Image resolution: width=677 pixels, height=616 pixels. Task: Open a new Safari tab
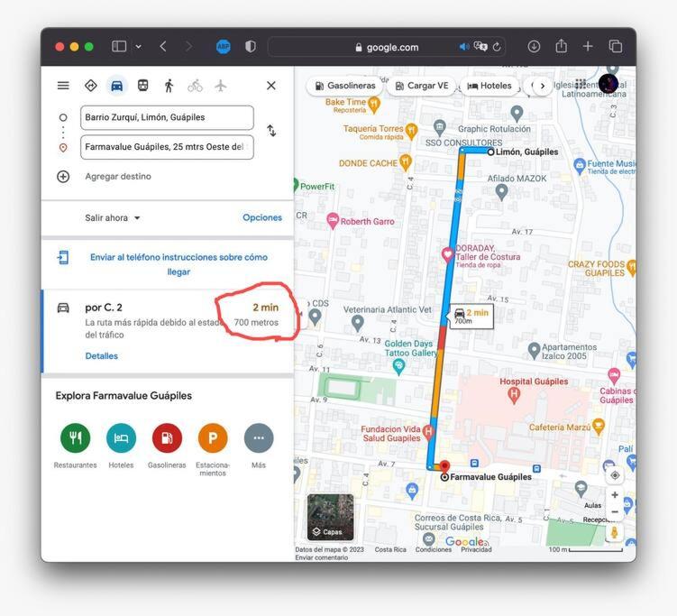click(x=588, y=46)
